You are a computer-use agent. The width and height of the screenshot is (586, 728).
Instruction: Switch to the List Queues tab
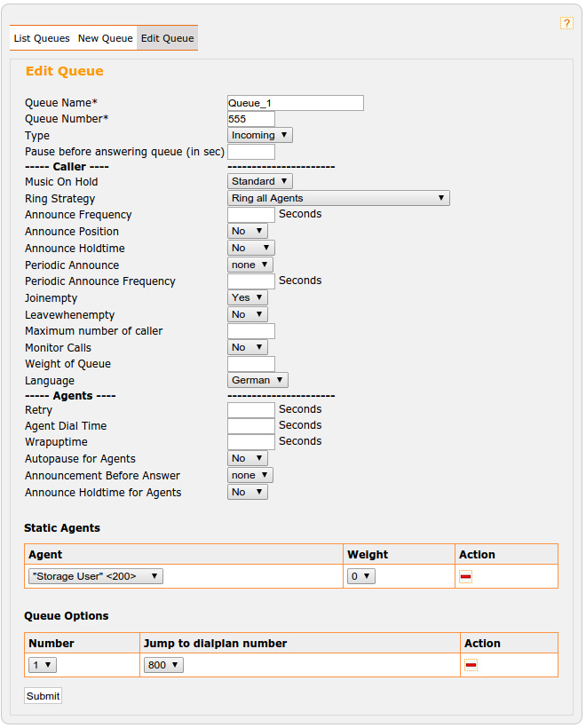point(42,38)
